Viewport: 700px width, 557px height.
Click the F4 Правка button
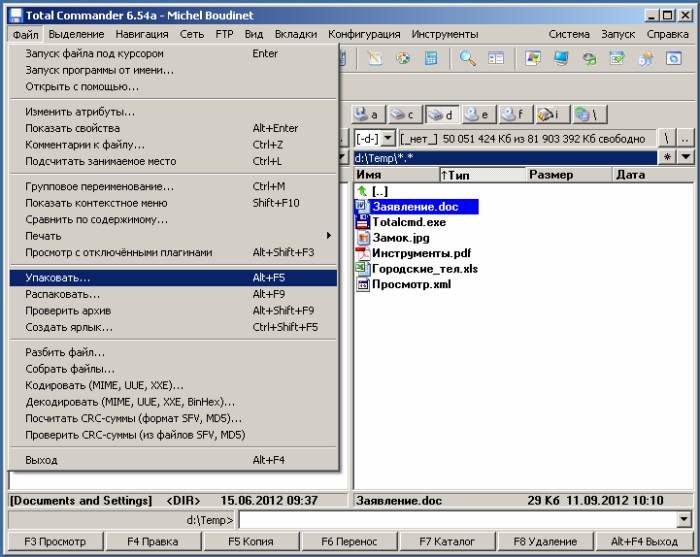[x=153, y=542]
